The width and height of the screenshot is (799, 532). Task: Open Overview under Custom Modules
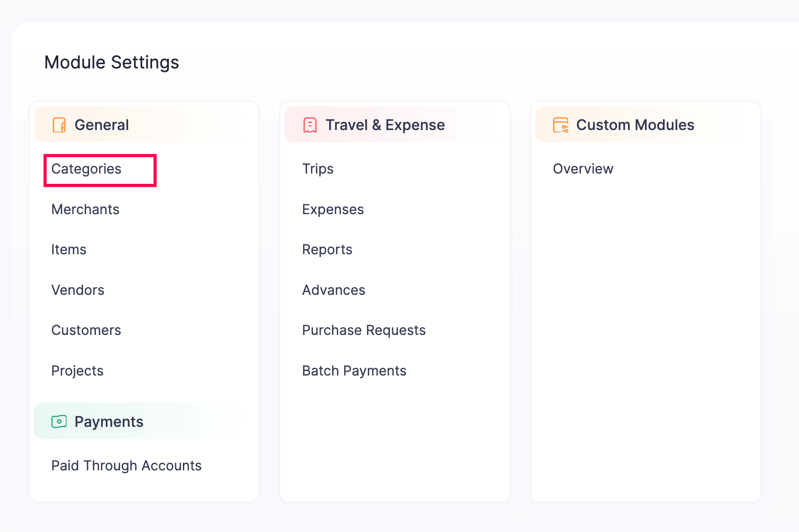point(583,169)
